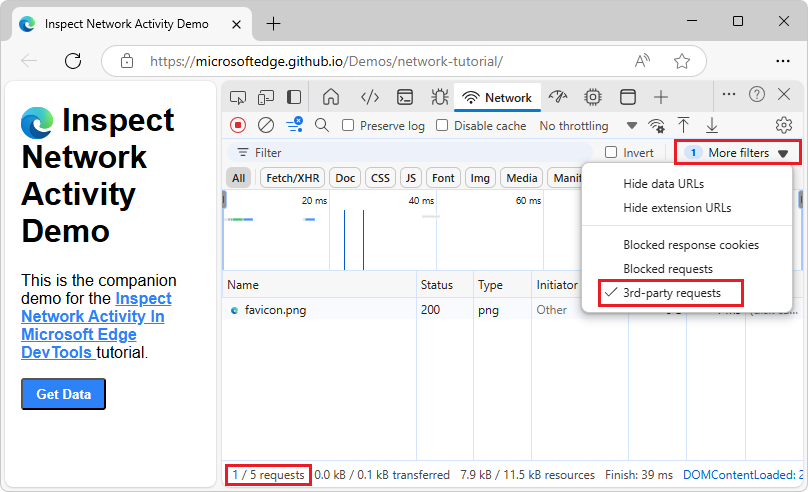The width and height of the screenshot is (808, 492).
Task: Toggle the filter bar icon
Action: click(x=295, y=125)
